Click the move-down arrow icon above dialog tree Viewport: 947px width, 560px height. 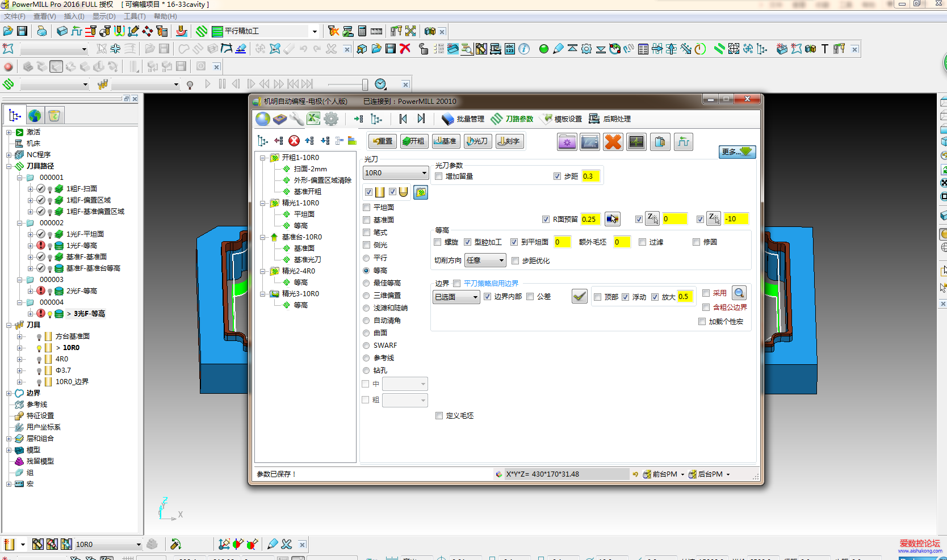325,141
